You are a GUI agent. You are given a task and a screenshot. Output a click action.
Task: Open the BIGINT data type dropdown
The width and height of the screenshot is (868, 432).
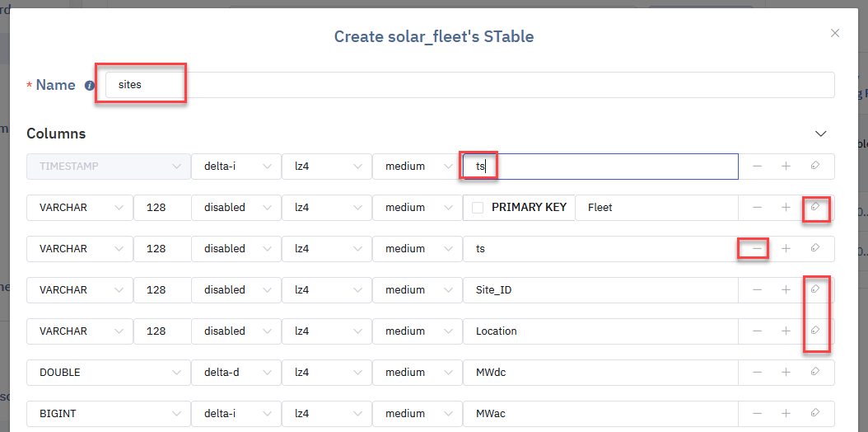pyautogui.click(x=108, y=413)
